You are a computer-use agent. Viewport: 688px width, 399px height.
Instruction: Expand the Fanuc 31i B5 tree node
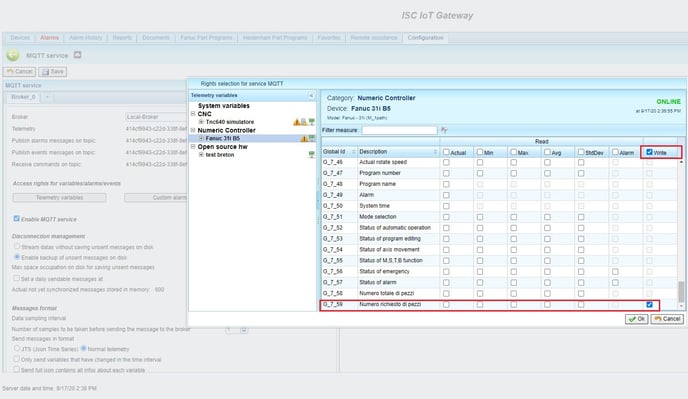(201, 138)
